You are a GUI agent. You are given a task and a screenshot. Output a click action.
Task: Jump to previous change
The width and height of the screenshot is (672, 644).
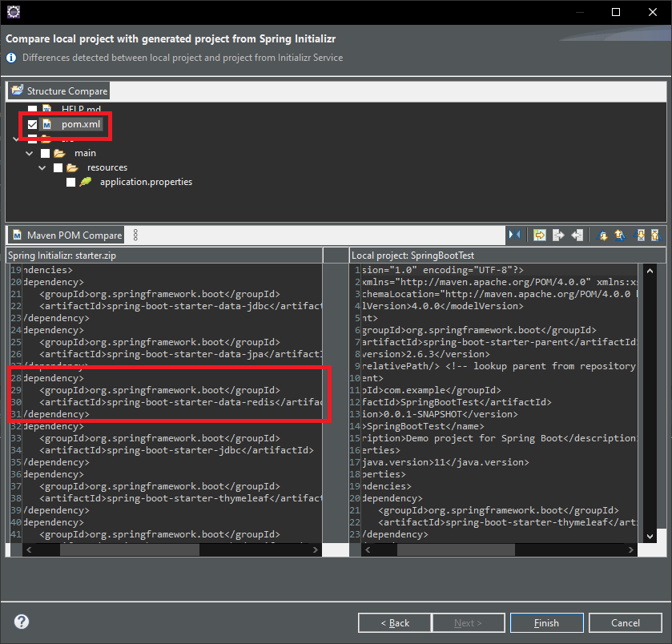coord(656,235)
